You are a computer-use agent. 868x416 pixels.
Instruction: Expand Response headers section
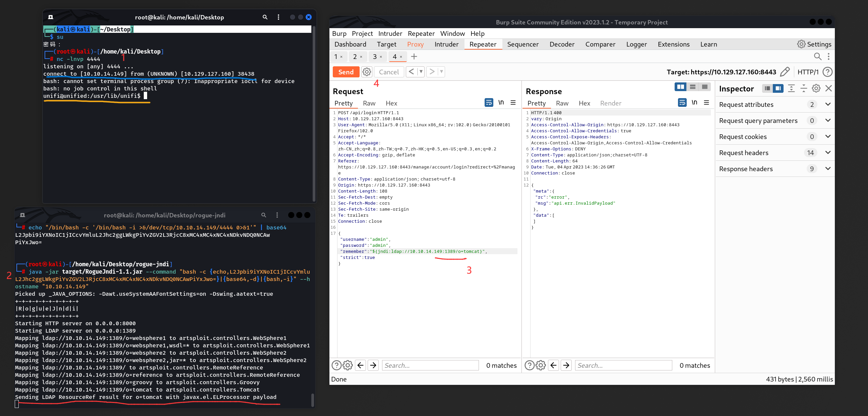[x=774, y=169]
